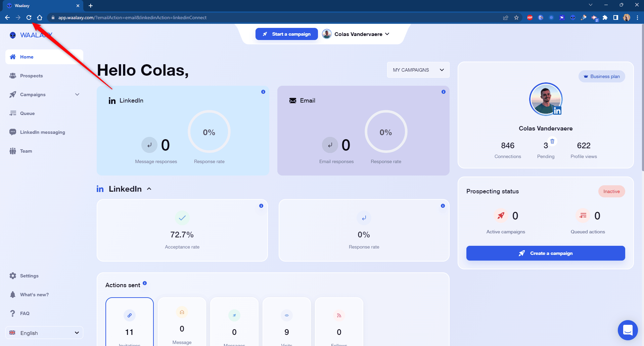Go back using the browser back arrow
The height and width of the screenshot is (346, 644).
coord(7,17)
